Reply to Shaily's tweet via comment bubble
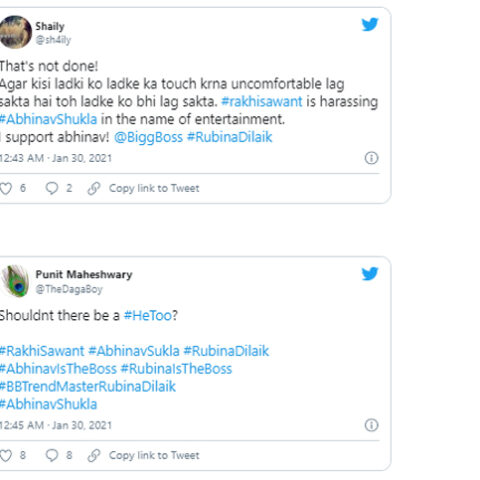Image resolution: width=480 pixels, height=480 pixels. click(52, 188)
